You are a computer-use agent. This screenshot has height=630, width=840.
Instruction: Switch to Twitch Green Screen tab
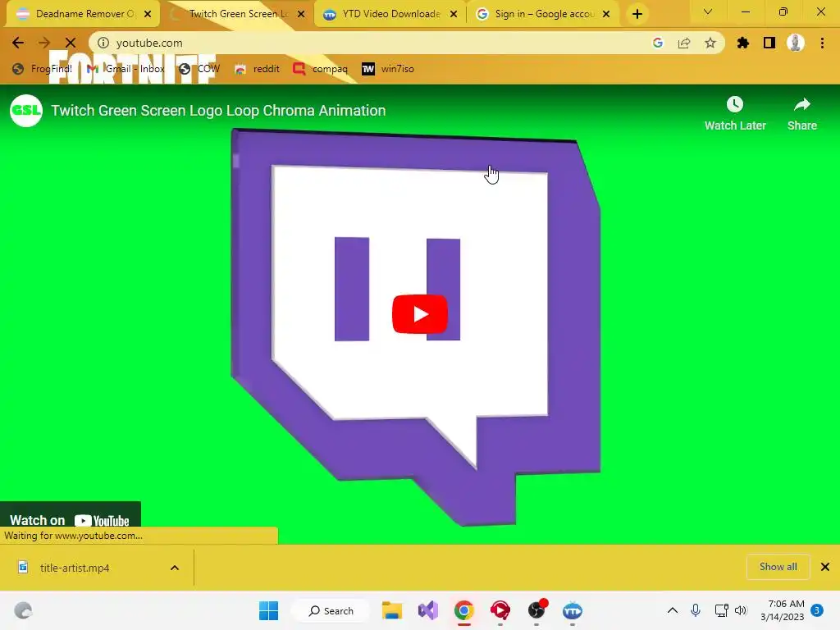235,14
